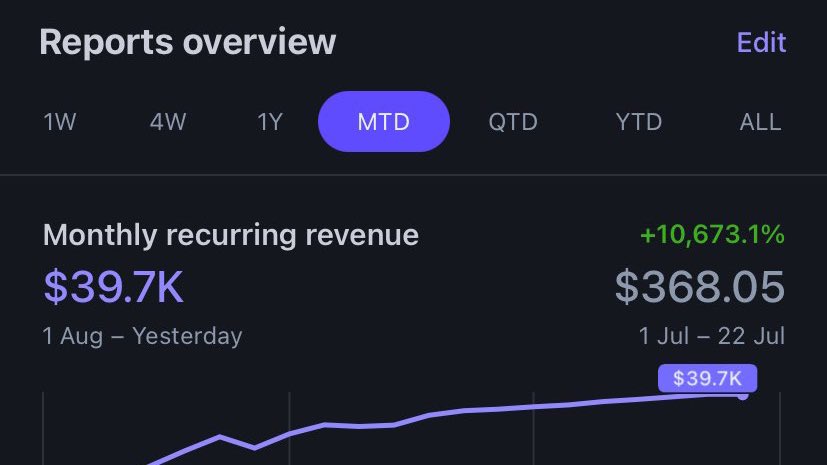Screen dimensions: 827x465
Task: Tap the '1 Aug – Yesterday' date range
Action: tap(142, 336)
